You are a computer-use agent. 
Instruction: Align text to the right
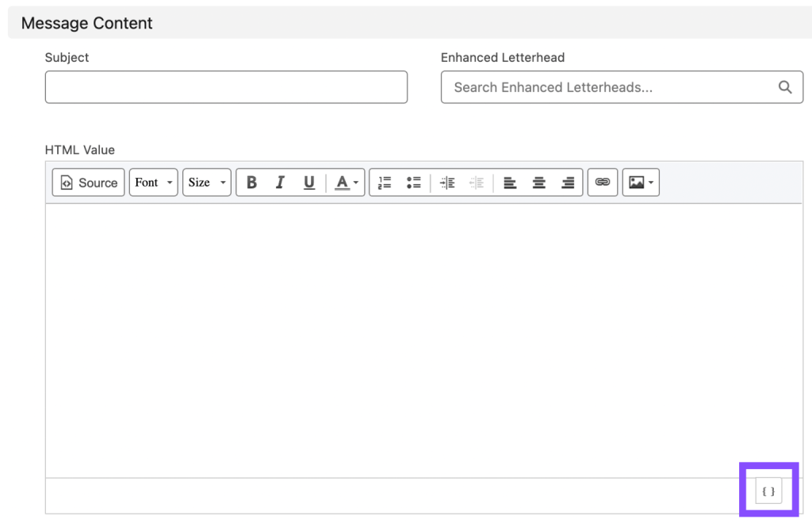tap(568, 182)
